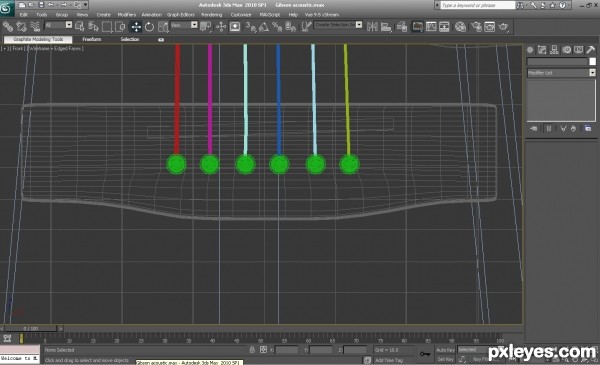Open the Quick Access Toolbar customize arrow
The height and width of the screenshot is (365, 600).
coord(85,5)
